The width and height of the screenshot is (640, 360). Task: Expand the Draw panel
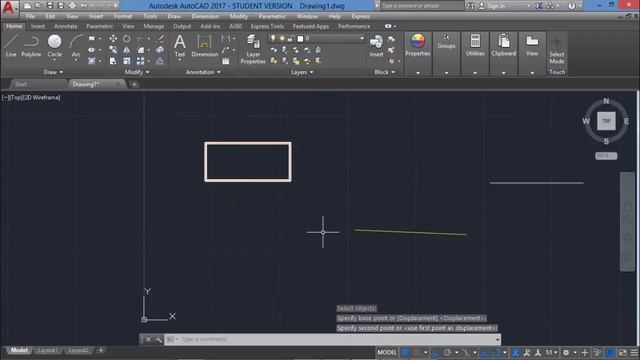click(53, 72)
